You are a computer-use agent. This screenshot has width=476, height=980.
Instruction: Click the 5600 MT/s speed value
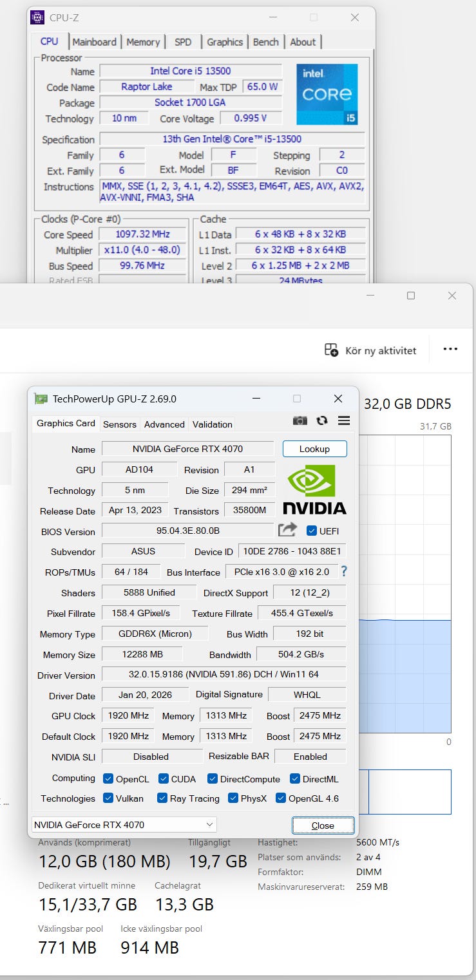377,842
